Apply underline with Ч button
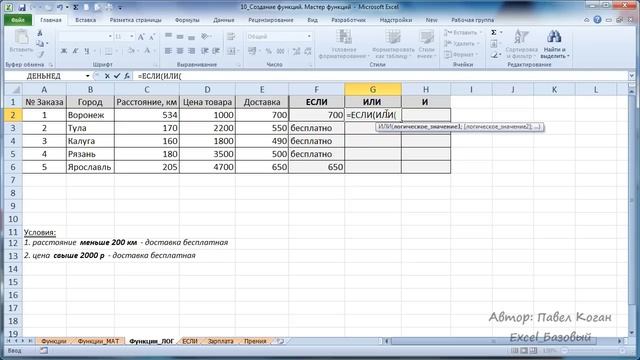The image size is (640, 360). point(87,51)
